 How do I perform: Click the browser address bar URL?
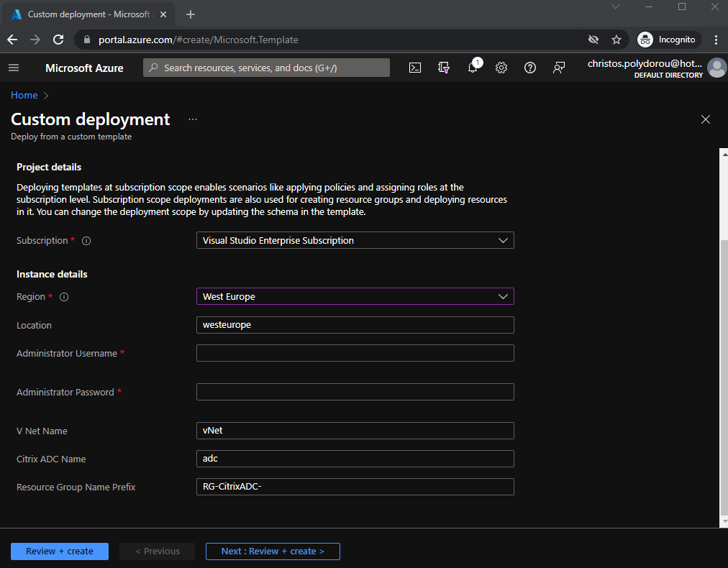[x=199, y=40]
